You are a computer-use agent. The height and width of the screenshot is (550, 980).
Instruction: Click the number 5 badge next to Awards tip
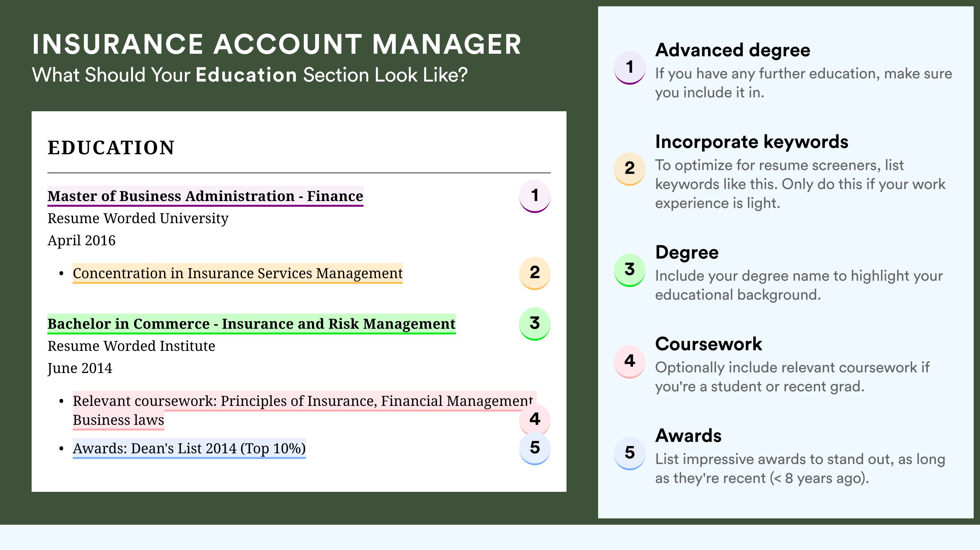(629, 453)
